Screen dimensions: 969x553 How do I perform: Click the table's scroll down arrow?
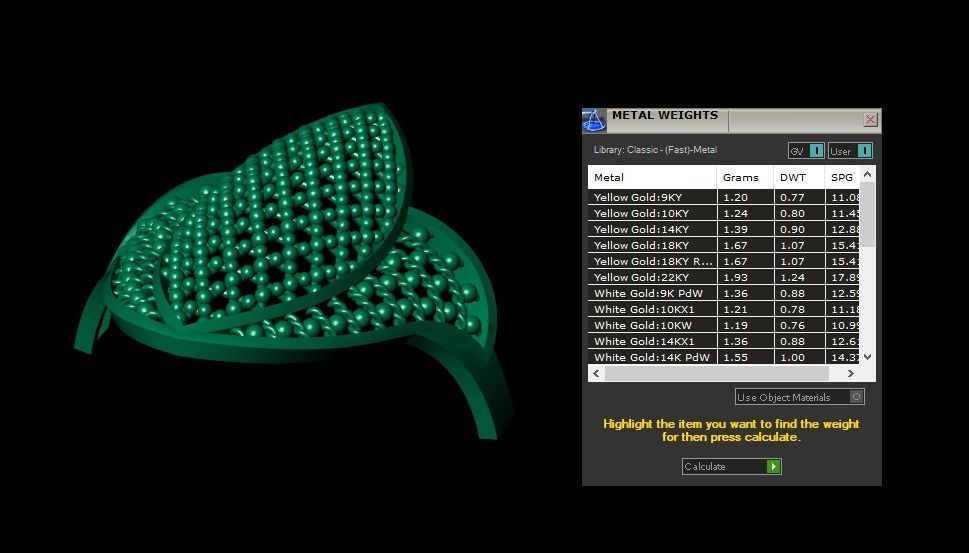[867, 357]
